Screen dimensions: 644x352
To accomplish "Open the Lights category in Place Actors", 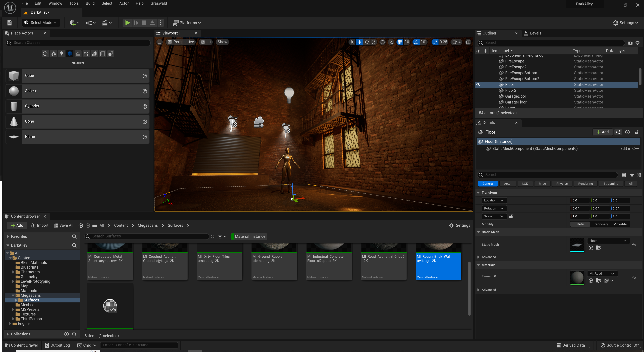I will coord(62,54).
